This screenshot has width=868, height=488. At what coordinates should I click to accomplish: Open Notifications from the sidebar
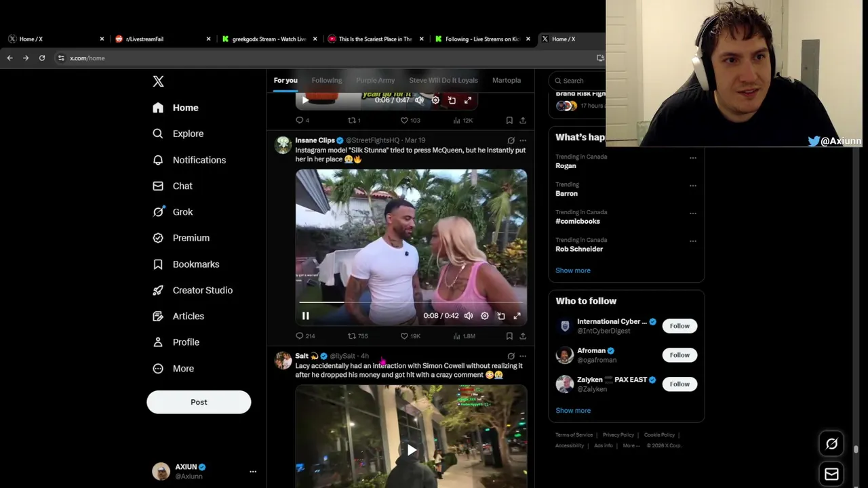coord(189,160)
